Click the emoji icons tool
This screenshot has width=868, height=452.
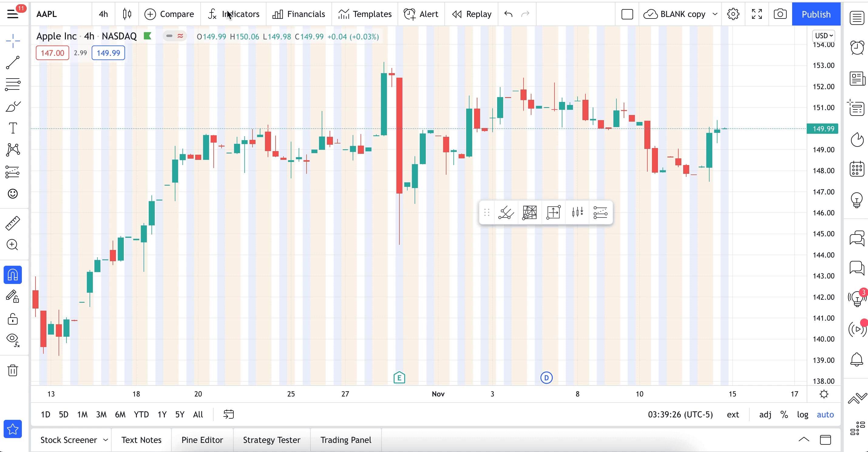(13, 194)
